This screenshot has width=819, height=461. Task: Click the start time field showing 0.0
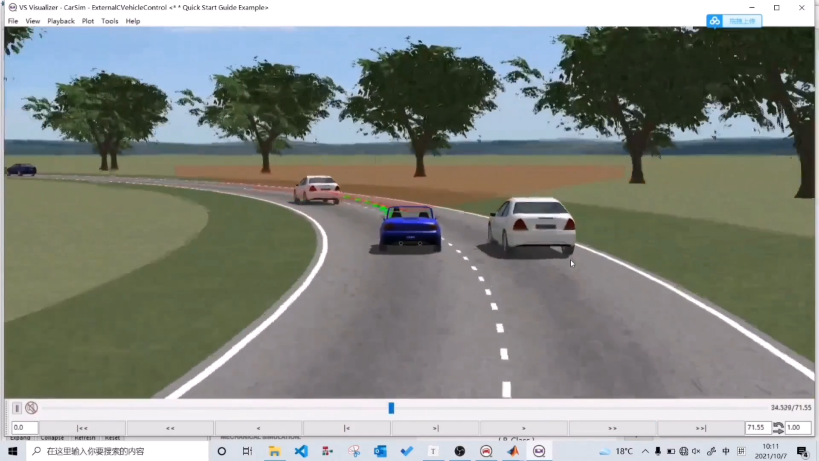[x=25, y=428]
